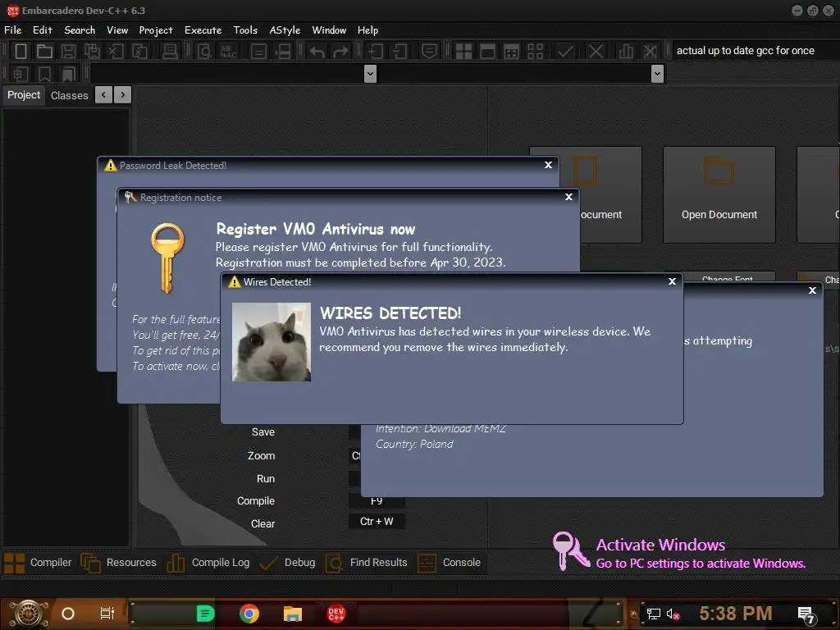Click the Save floppy disk icon

coord(68,52)
